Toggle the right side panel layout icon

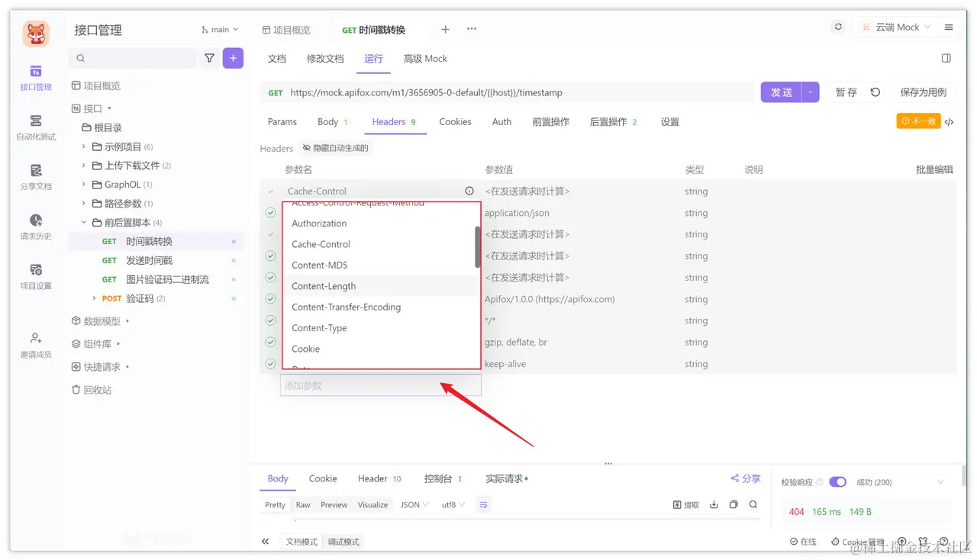pyautogui.click(x=946, y=58)
